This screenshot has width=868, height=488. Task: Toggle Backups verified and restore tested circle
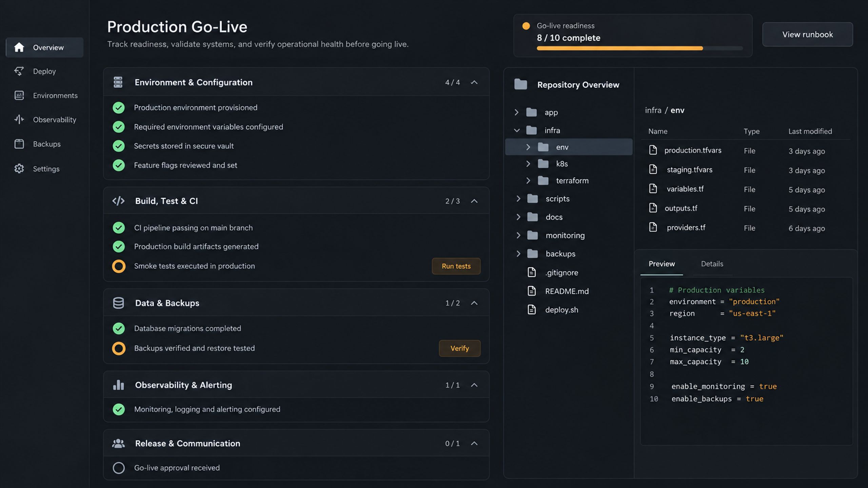coord(119,348)
